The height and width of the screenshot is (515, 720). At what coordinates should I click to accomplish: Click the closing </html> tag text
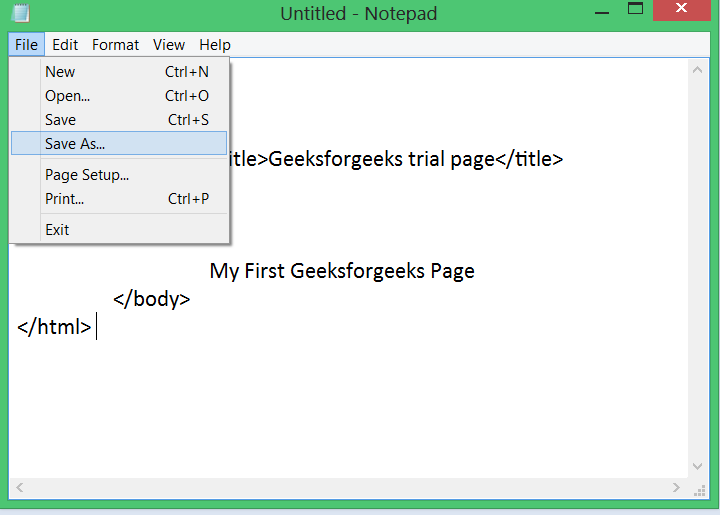click(x=54, y=327)
